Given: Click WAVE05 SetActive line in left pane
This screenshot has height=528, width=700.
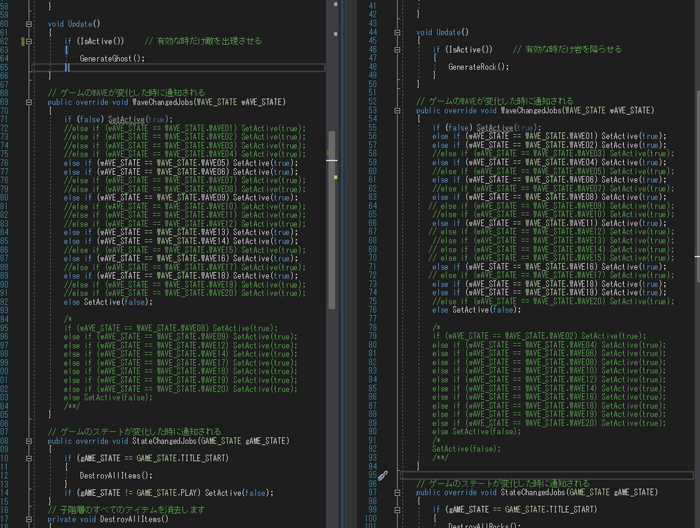Looking at the screenshot, I should click(181, 163).
